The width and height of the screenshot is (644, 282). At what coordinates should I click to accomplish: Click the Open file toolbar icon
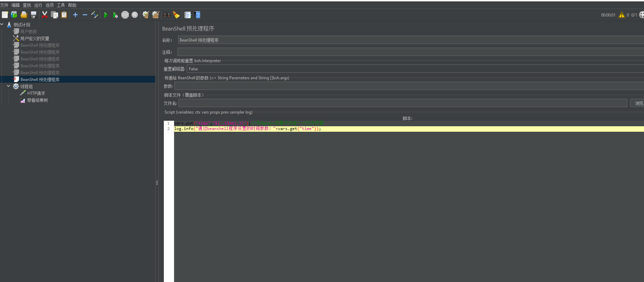tap(24, 15)
